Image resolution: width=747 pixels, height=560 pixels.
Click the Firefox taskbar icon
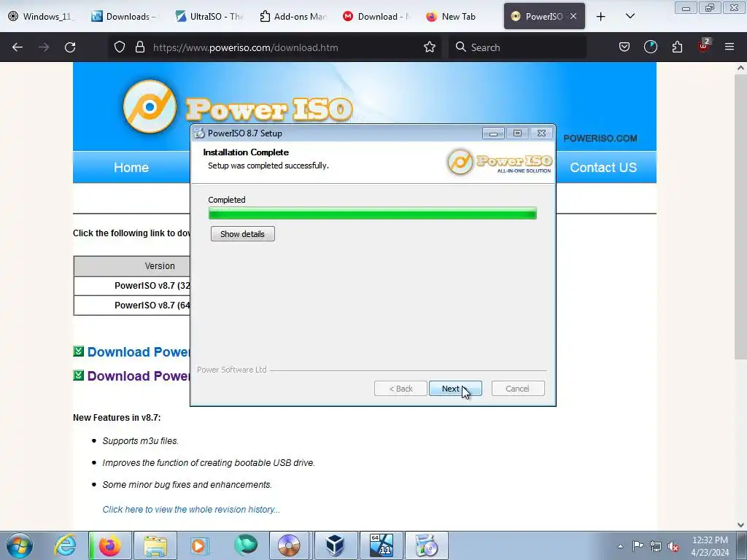tap(110, 545)
